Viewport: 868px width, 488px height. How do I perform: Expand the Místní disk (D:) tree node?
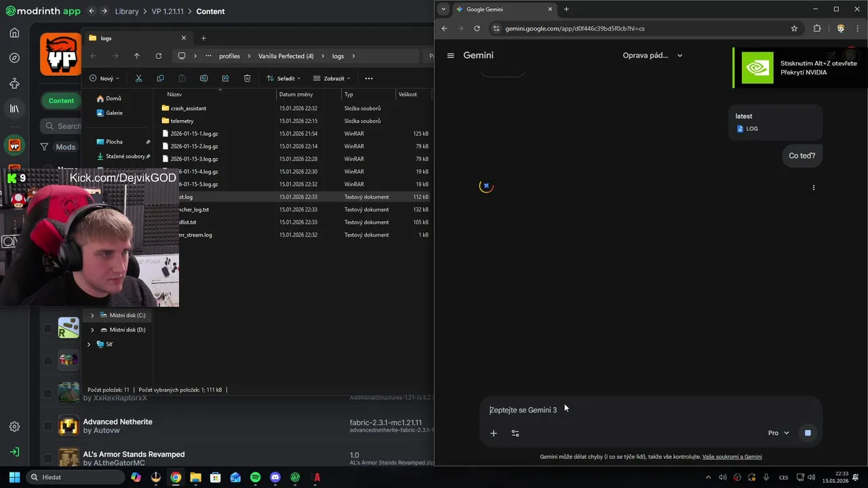coord(92,329)
